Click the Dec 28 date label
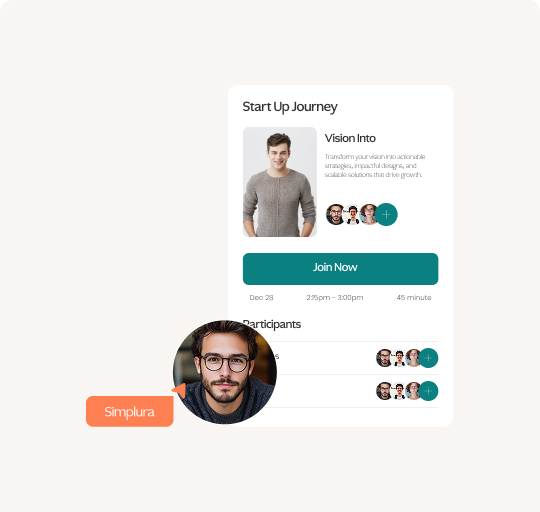This screenshot has height=512, width=540. click(x=261, y=297)
